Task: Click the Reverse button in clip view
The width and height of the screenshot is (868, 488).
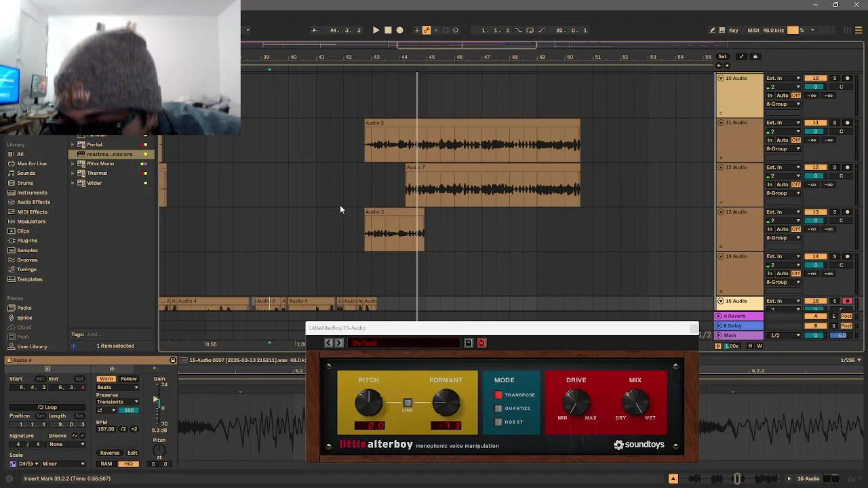Action: pyautogui.click(x=109, y=453)
